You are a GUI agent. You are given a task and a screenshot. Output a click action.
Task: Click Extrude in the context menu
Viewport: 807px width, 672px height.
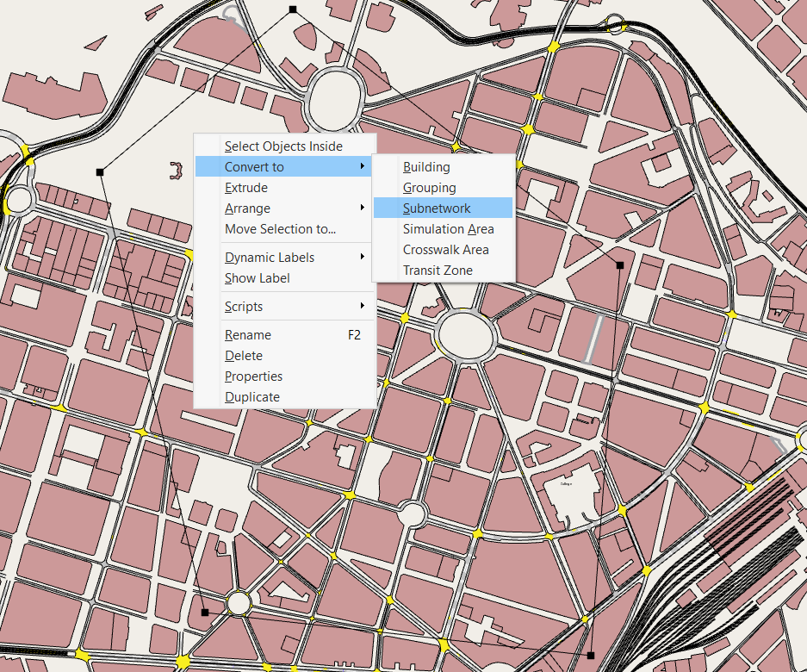tap(246, 188)
